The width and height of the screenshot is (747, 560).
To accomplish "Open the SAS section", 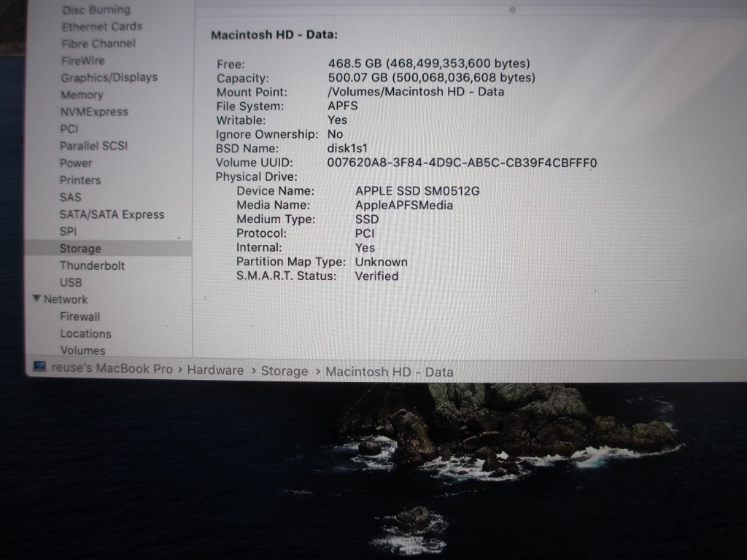I will click(x=71, y=197).
